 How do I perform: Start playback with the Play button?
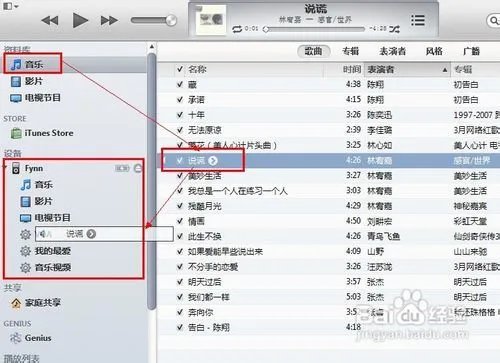(80, 21)
